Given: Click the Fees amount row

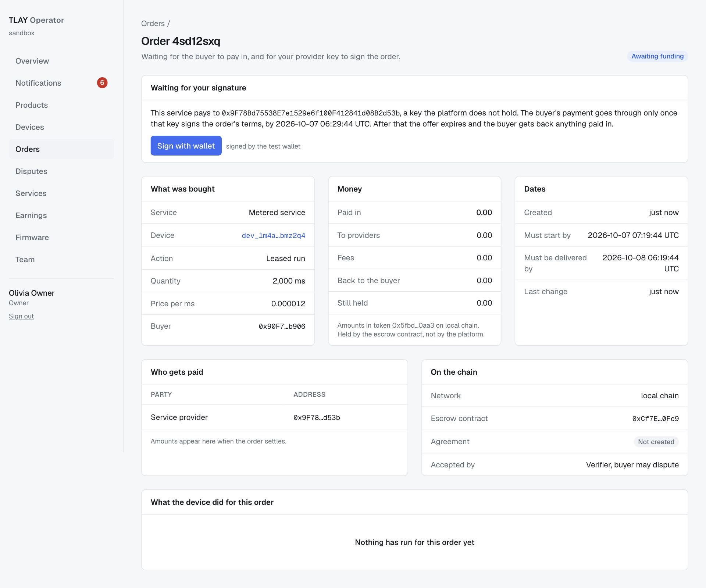Looking at the screenshot, I should (414, 258).
